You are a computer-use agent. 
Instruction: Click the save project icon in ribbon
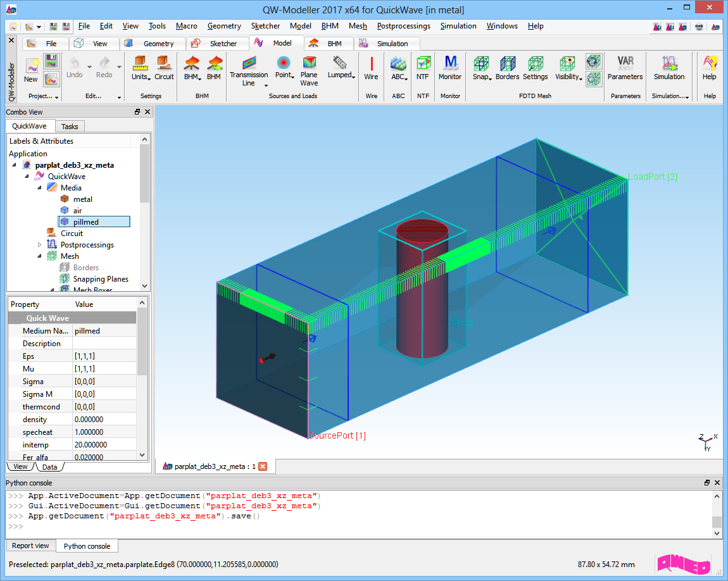(x=51, y=61)
